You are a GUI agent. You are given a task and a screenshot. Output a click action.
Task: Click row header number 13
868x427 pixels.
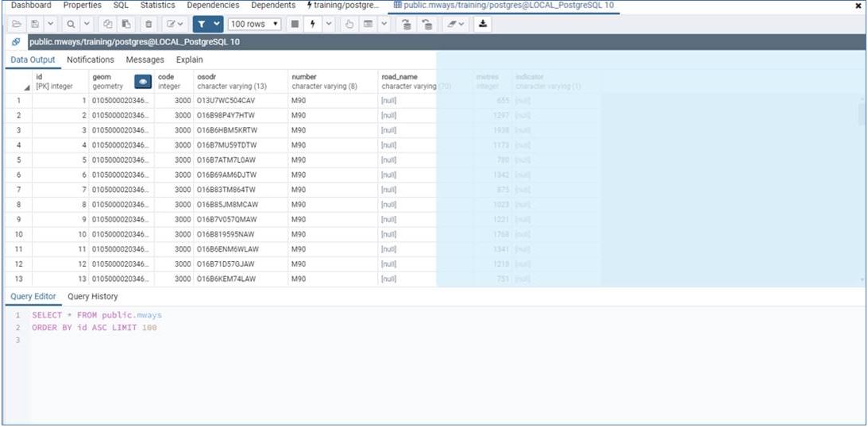(19, 279)
